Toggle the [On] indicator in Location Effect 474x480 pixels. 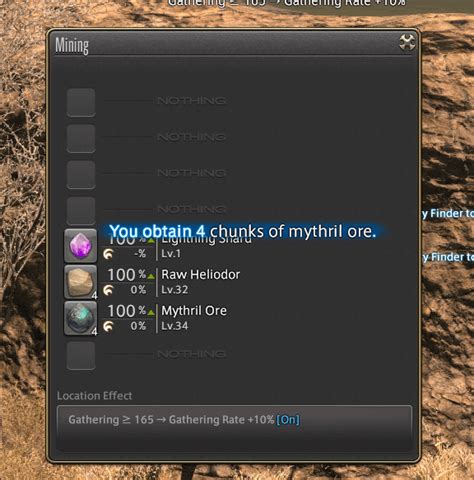click(288, 420)
